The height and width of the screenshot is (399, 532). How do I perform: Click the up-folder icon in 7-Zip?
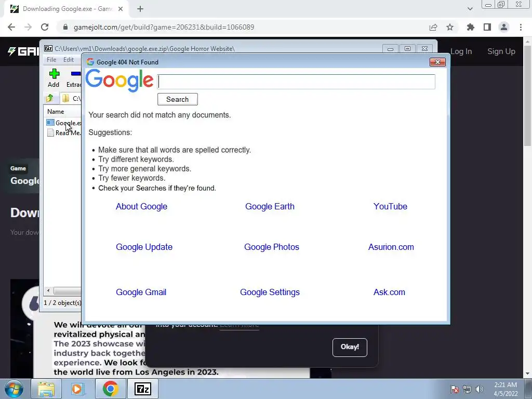pos(50,98)
